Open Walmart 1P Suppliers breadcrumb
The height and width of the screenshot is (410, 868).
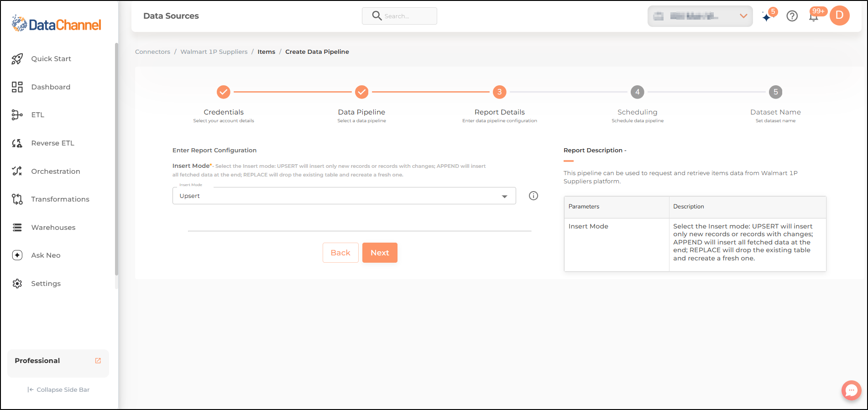tap(214, 52)
